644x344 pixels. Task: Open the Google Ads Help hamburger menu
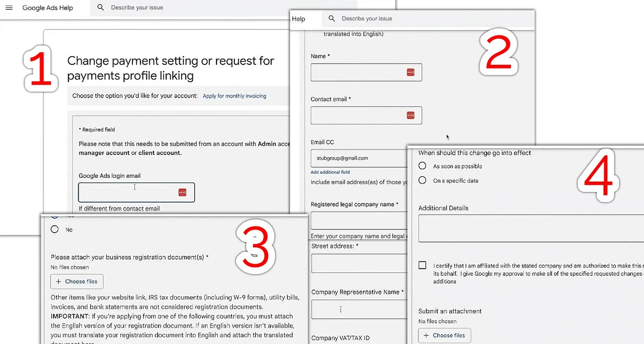click(x=9, y=8)
